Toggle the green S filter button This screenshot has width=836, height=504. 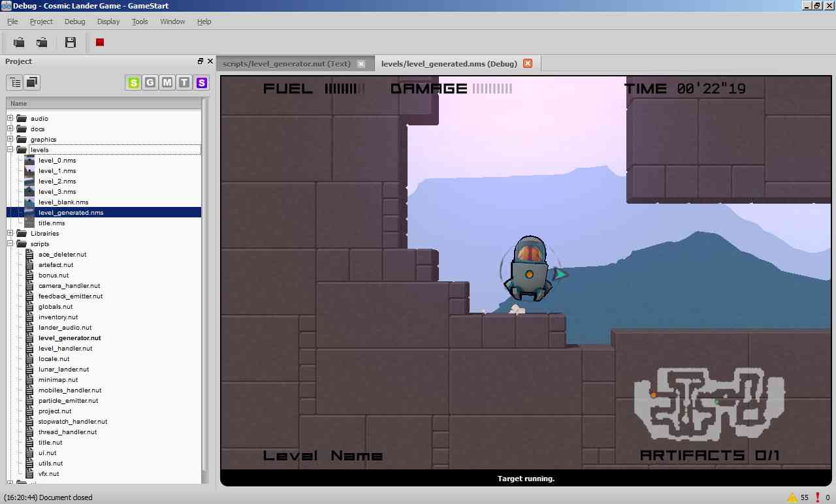[133, 82]
